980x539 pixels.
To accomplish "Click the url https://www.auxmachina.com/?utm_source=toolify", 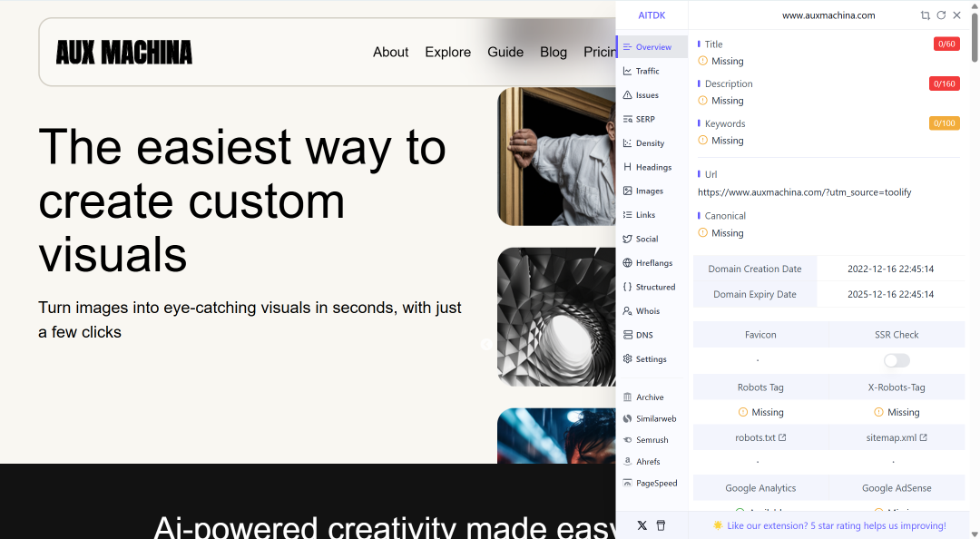I will tap(804, 192).
